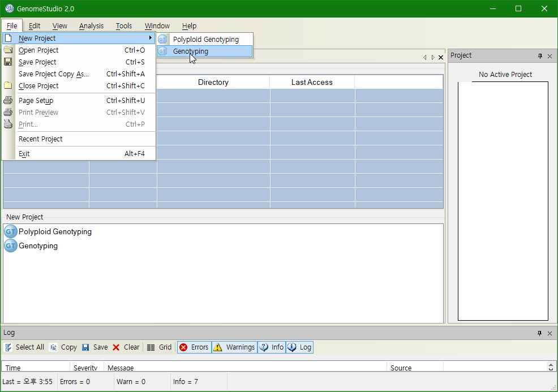Open the Window menu
Viewport: 558px width, 392px height.
coord(157,26)
